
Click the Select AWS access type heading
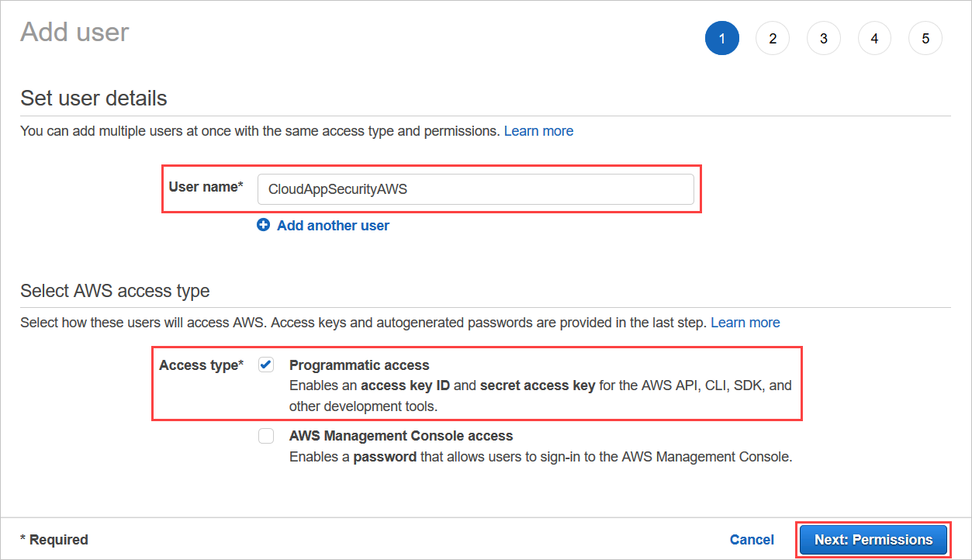click(x=114, y=291)
